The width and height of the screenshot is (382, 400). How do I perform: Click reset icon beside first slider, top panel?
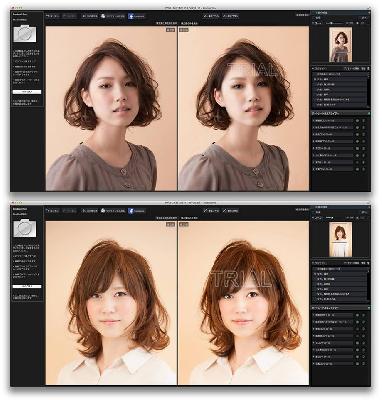[364, 120]
